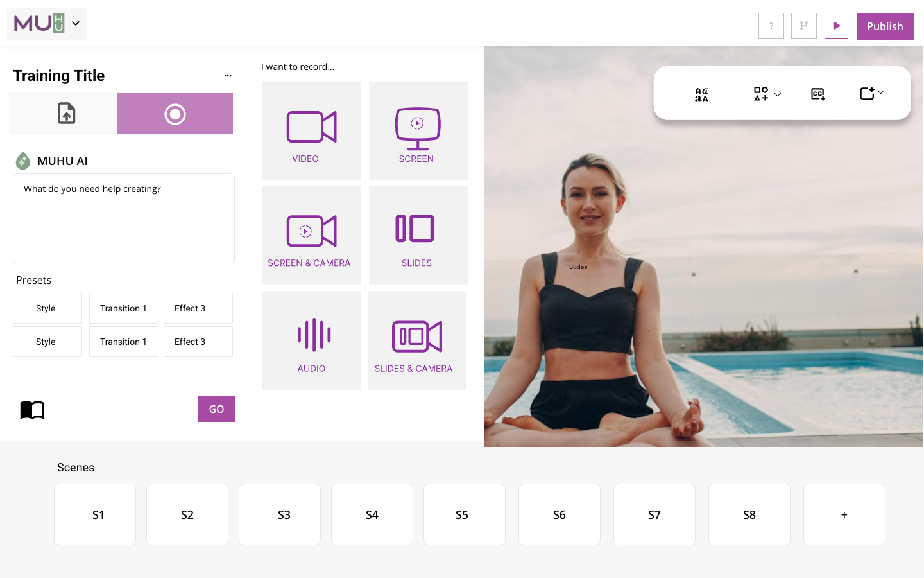The height and width of the screenshot is (578, 924).
Task: Publish the training
Action: pyautogui.click(x=885, y=26)
